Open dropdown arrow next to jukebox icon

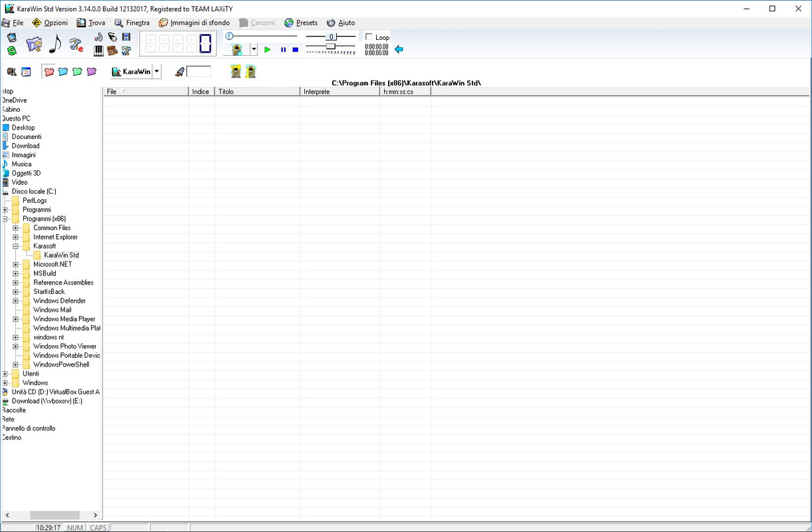(x=254, y=50)
